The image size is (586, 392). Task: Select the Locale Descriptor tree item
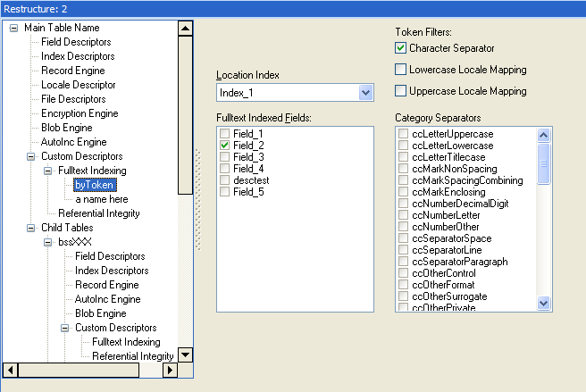(x=78, y=85)
